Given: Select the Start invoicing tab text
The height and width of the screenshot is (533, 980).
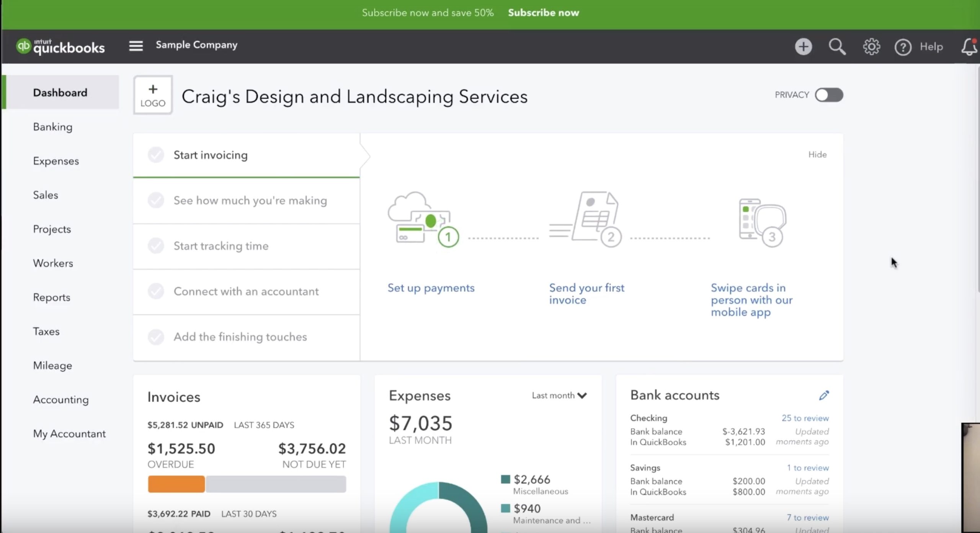Looking at the screenshot, I should coord(211,155).
